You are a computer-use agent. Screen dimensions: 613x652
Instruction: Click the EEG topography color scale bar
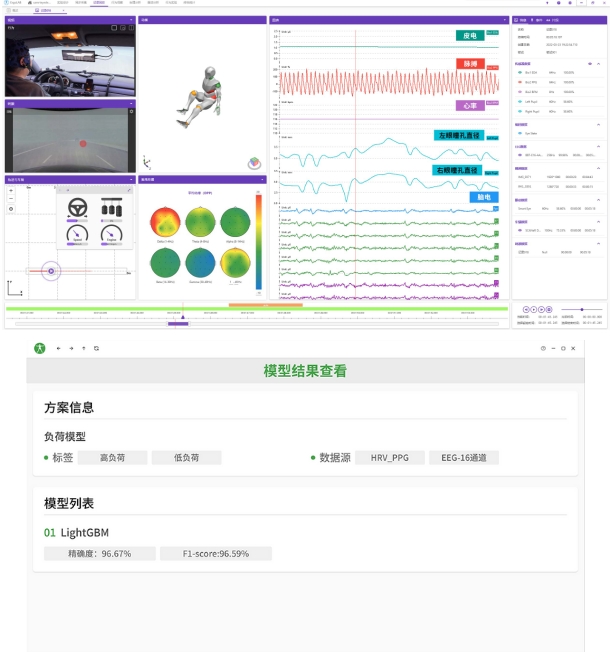tap(259, 242)
